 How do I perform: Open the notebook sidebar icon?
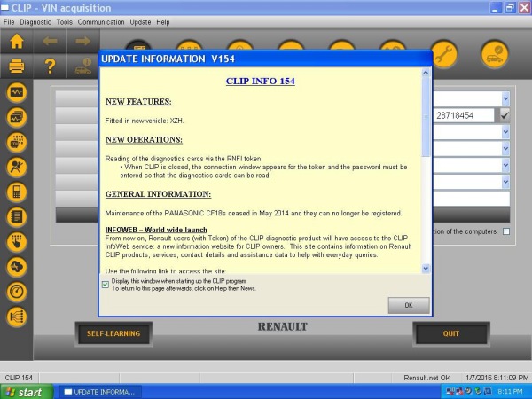click(17, 217)
